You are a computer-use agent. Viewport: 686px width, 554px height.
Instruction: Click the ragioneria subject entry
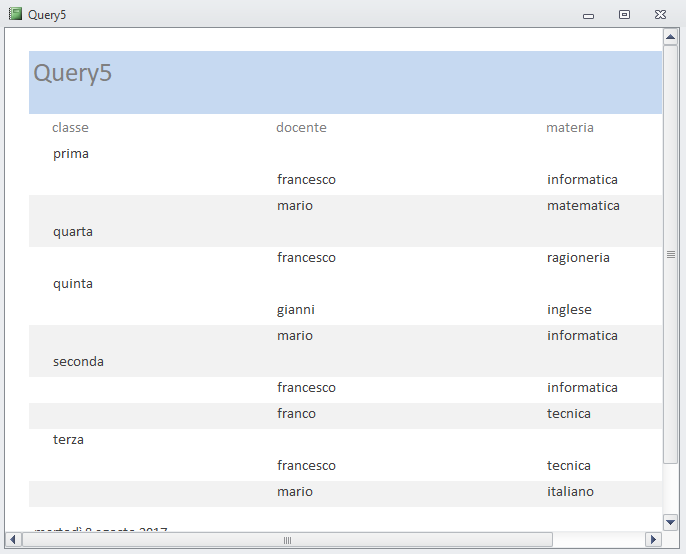pyautogui.click(x=578, y=258)
